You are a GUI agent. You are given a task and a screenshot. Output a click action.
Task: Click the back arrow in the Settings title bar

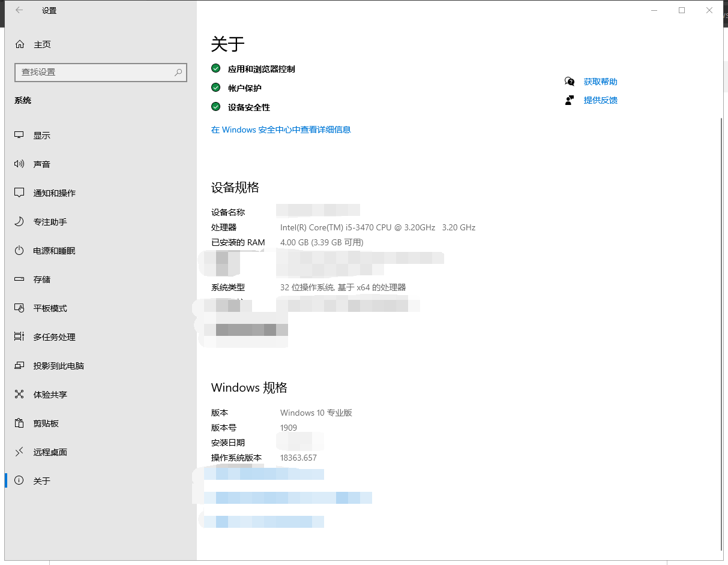coord(19,10)
